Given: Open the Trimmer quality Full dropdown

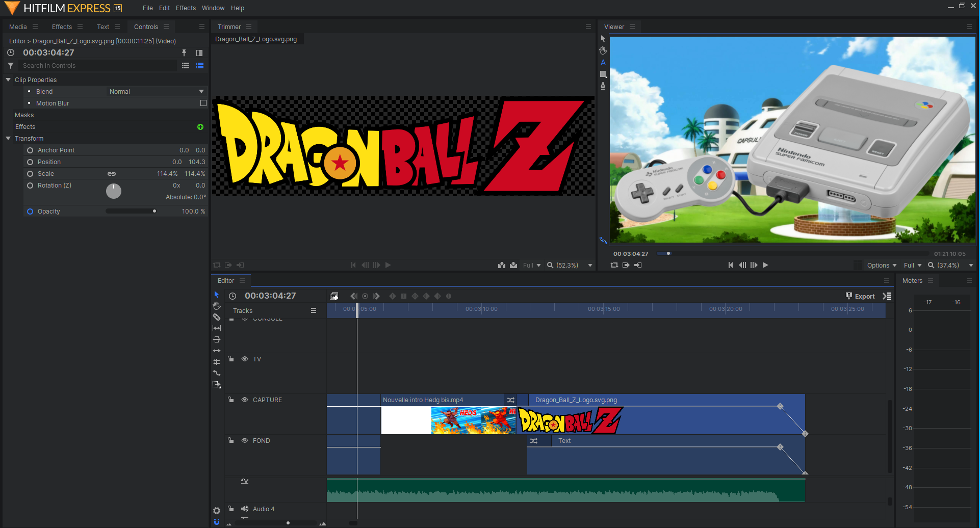Looking at the screenshot, I should pos(532,266).
